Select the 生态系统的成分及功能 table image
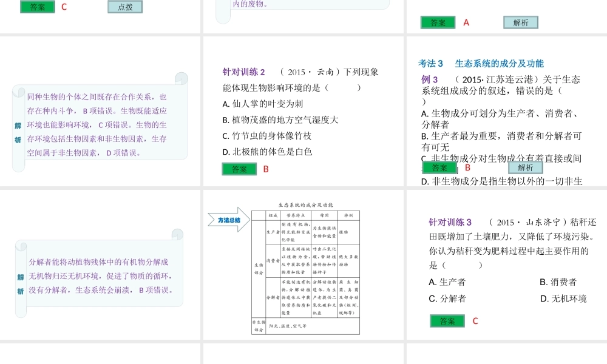Image resolution: width=607 pixels, height=364 pixels. click(x=305, y=268)
